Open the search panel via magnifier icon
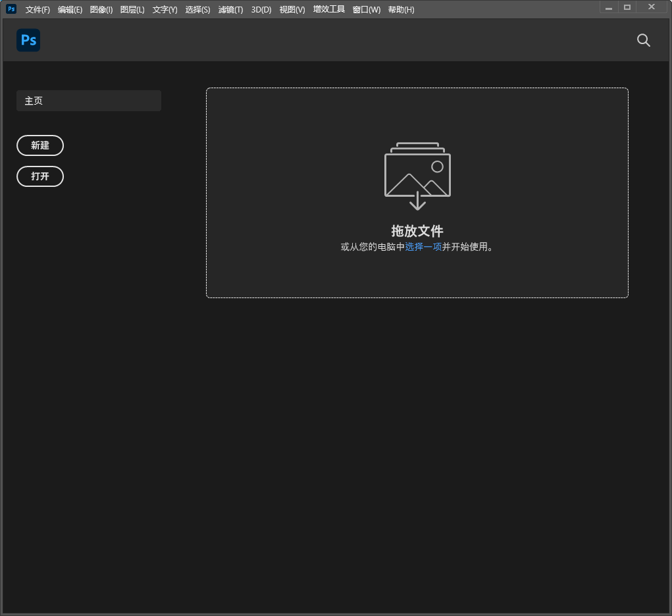672x616 pixels. click(643, 40)
